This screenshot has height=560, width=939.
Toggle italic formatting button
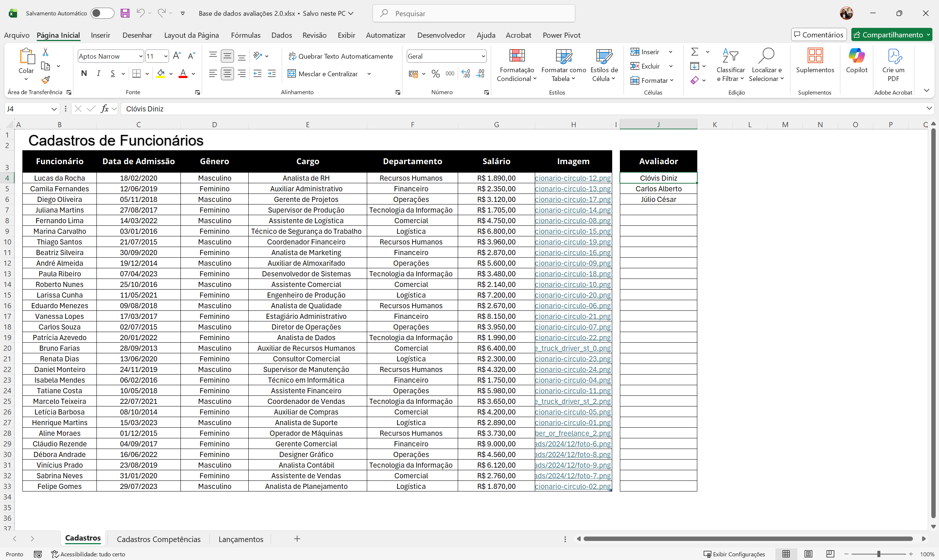coord(98,74)
